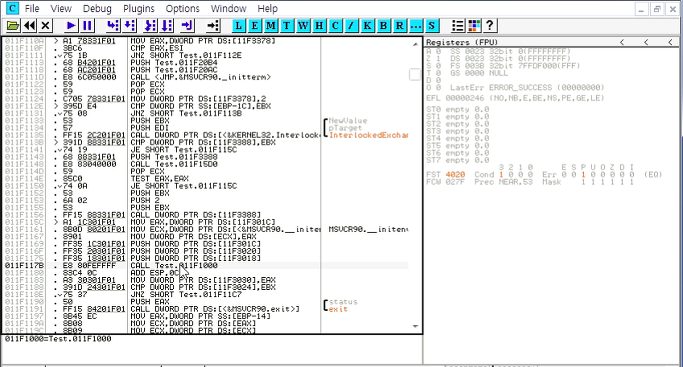
Task: Open Debugging options list icon
Action: (x=458, y=26)
